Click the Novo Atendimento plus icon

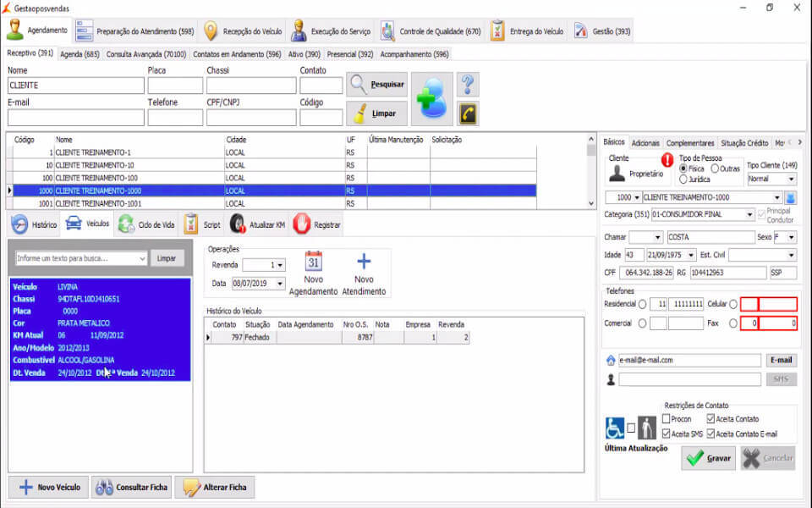[x=364, y=261]
